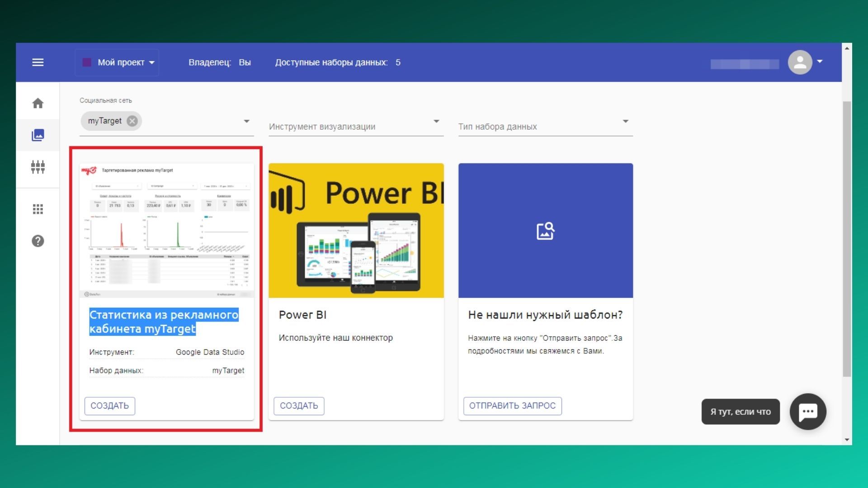
Task: Select the purple project color square
Action: point(87,62)
